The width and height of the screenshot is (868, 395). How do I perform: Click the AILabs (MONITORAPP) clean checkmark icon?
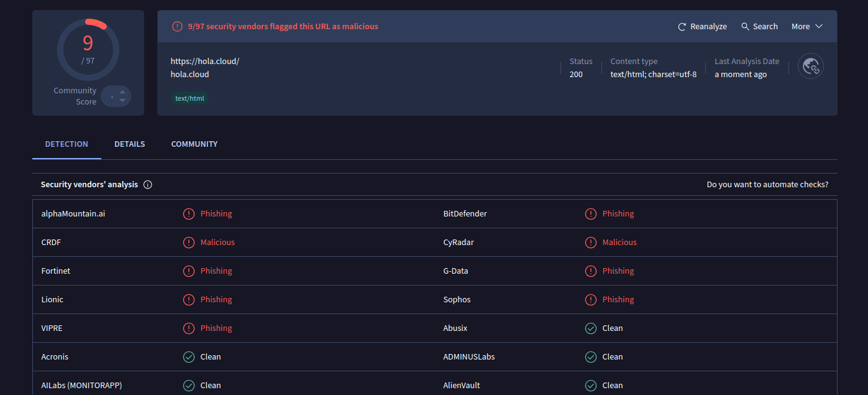(189, 386)
